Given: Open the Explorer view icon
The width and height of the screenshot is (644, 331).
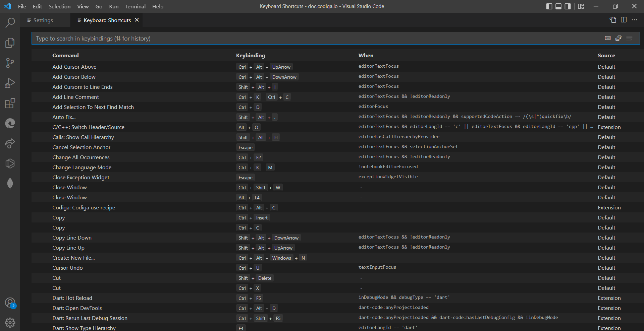Looking at the screenshot, I should point(10,43).
